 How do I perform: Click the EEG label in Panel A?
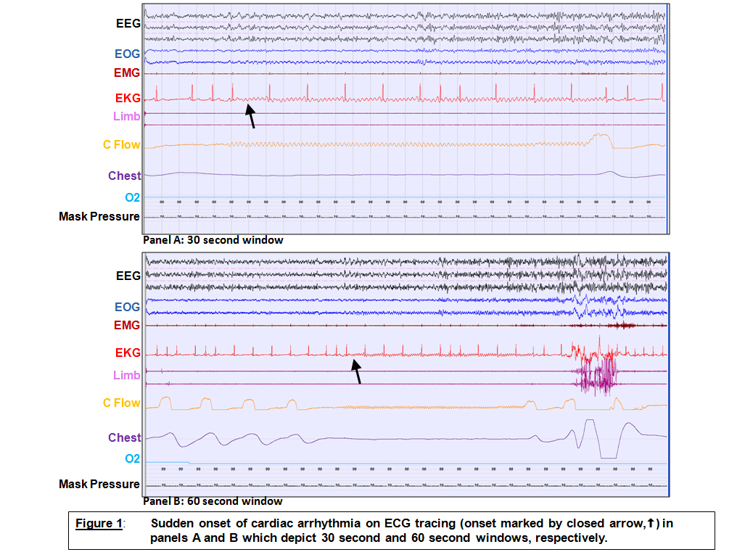(x=128, y=23)
